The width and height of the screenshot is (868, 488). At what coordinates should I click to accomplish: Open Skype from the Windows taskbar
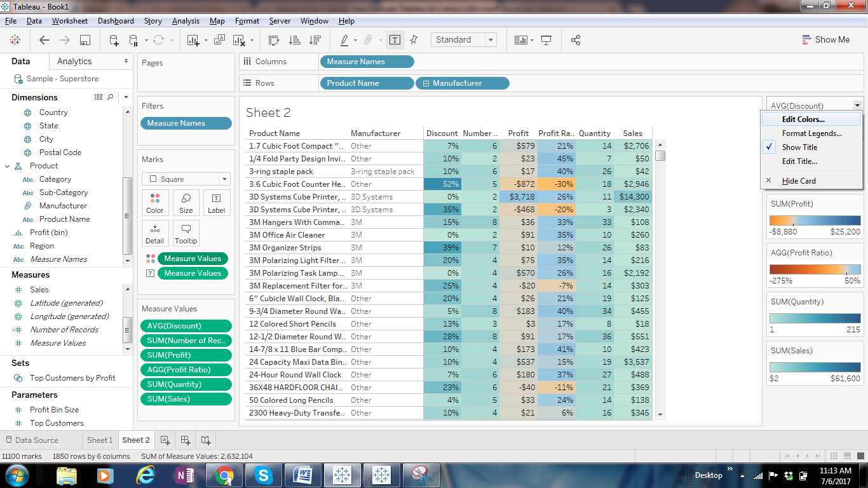(x=262, y=475)
